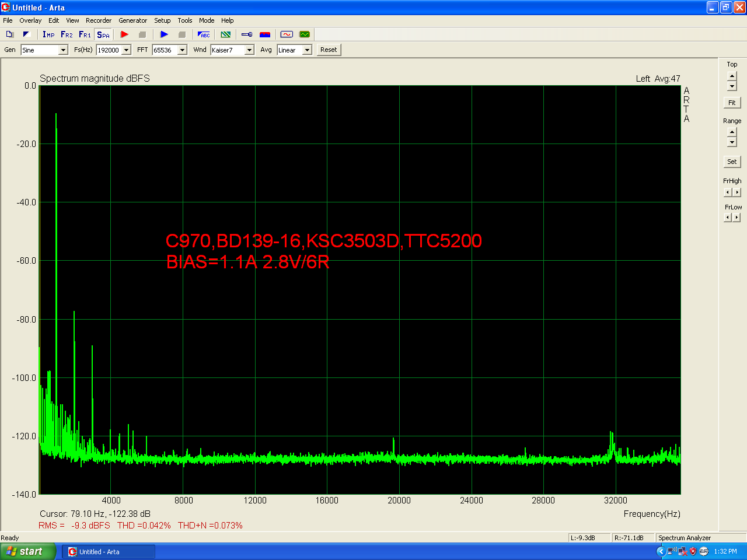
Task: Start generator with blue play icon
Action: [164, 34]
